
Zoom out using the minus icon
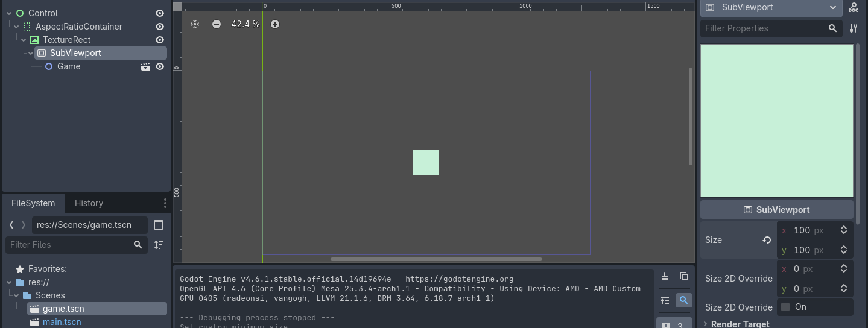click(x=217, y=24)
